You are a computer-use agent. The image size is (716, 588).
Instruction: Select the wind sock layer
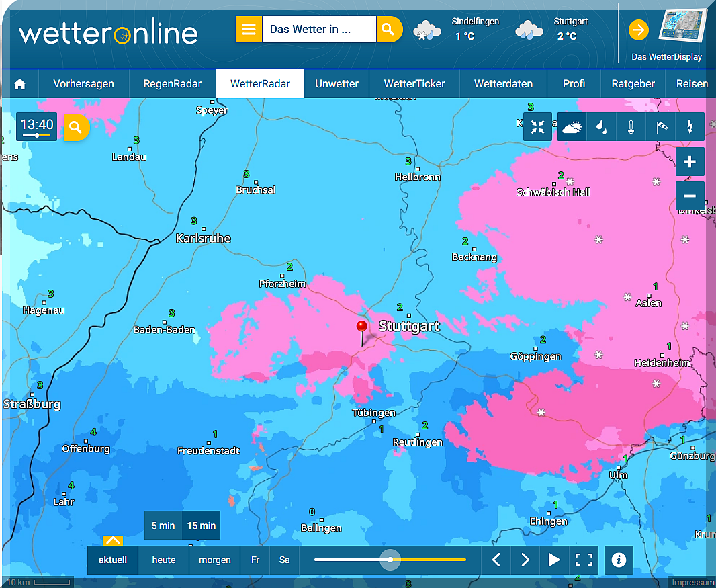click(x=661, y=127)
